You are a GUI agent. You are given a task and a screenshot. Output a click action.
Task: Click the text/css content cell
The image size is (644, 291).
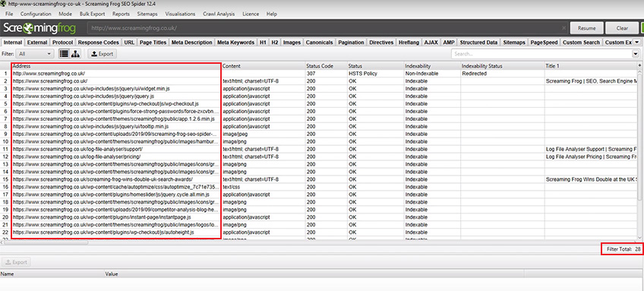pyautogui.click(x=264, y=187)
